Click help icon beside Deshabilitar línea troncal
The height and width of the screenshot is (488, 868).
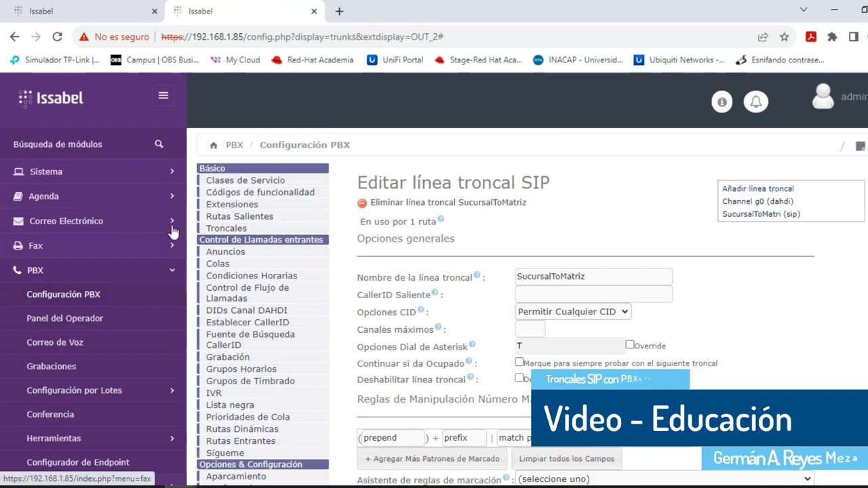click(471, 378)
